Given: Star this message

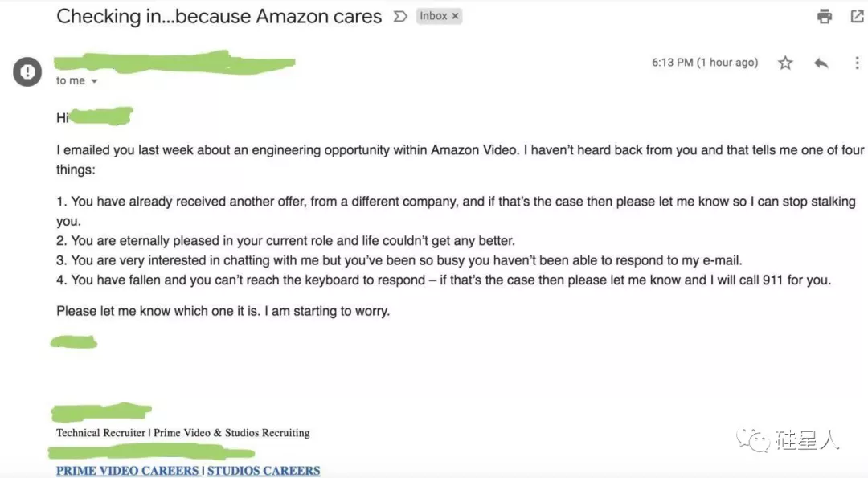Looking at the screenshot, I should [x=785, y=63].
